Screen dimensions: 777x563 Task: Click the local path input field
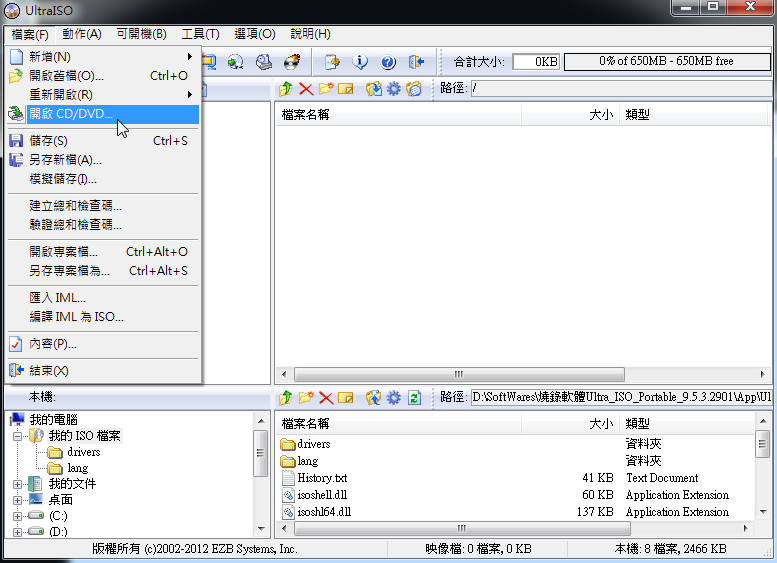click(621, 397)
